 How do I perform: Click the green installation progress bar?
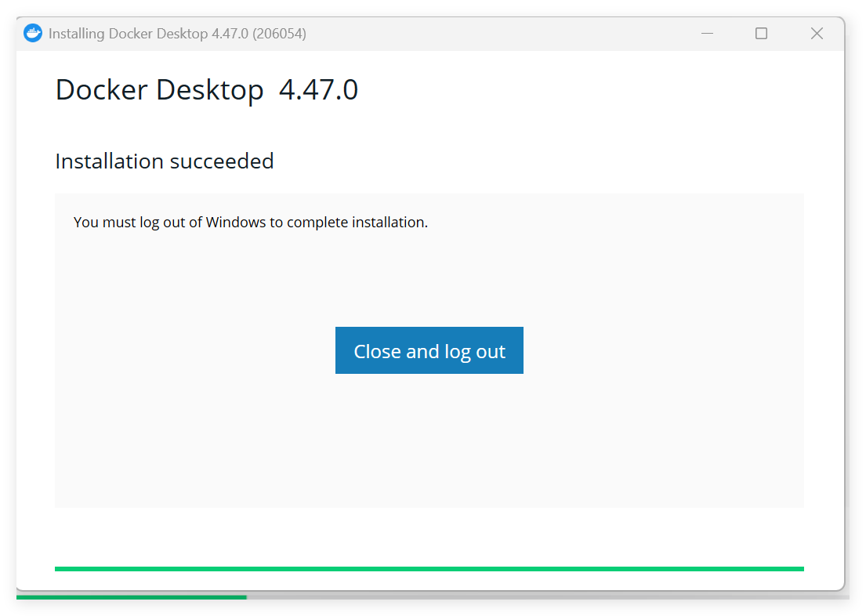(429, 568)
